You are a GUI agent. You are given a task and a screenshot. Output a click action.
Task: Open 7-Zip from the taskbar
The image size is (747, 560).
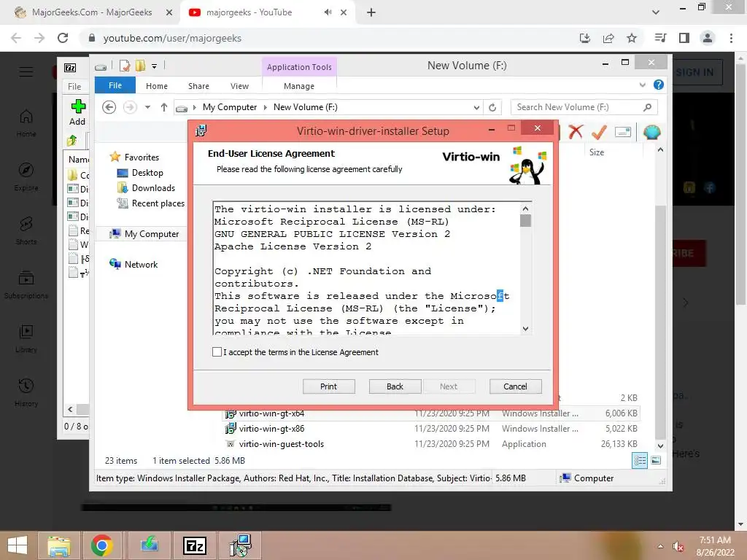195,545
